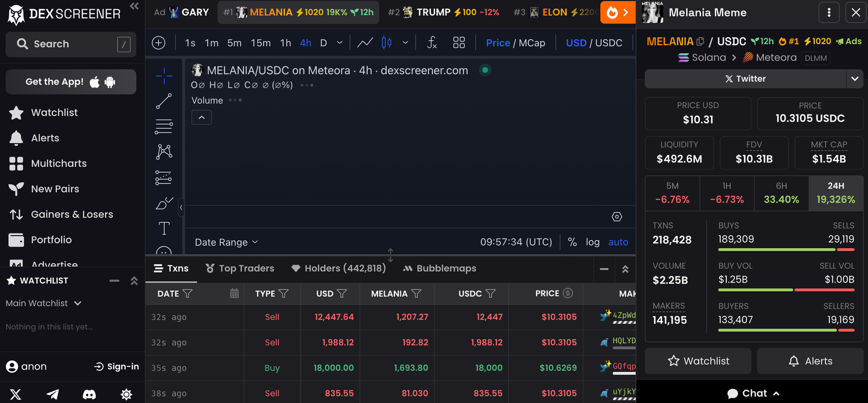Select the #2 TRUMP trending token

pyautogui.click(x=444, y=12)
